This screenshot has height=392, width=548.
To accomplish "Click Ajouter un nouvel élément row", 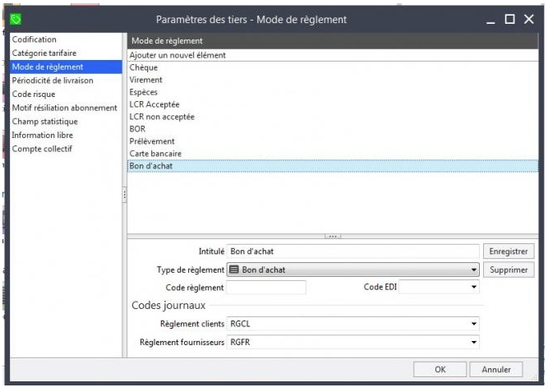I will point(177,55).
